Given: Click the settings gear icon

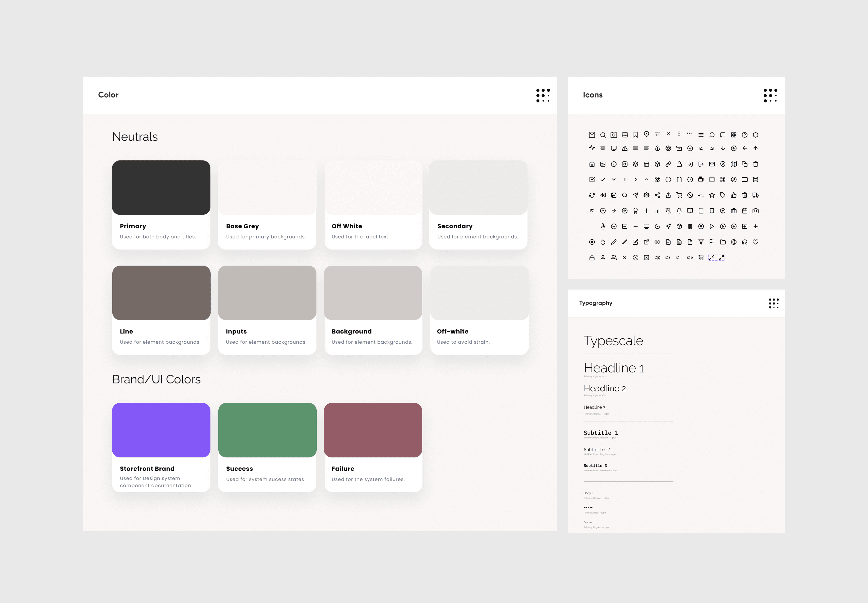Looking at the screenshot, I should coord(646,195).
